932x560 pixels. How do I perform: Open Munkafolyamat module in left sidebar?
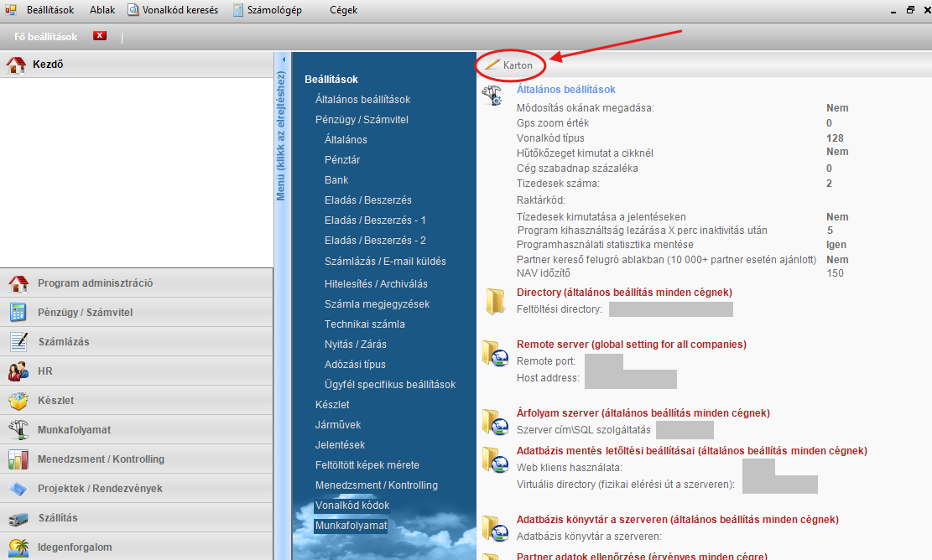tap(74, 430)
